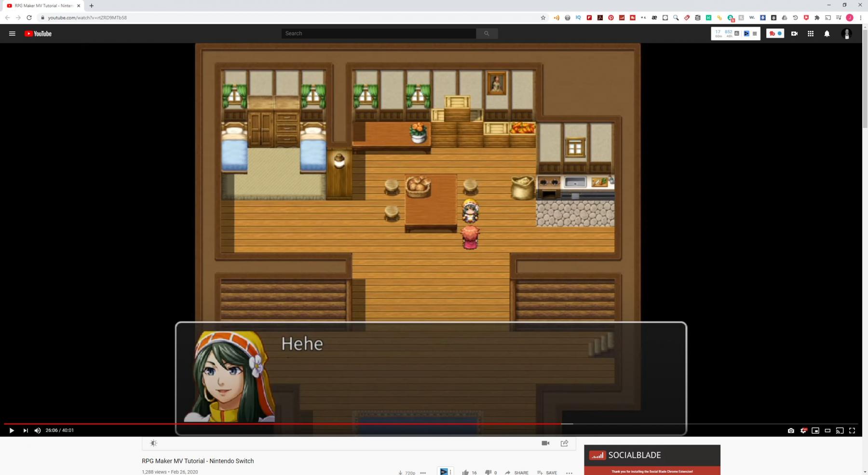The height and width of the screenshot is (475, 868).
Task: Enter fullscreen mode
Action: (852, 431)
